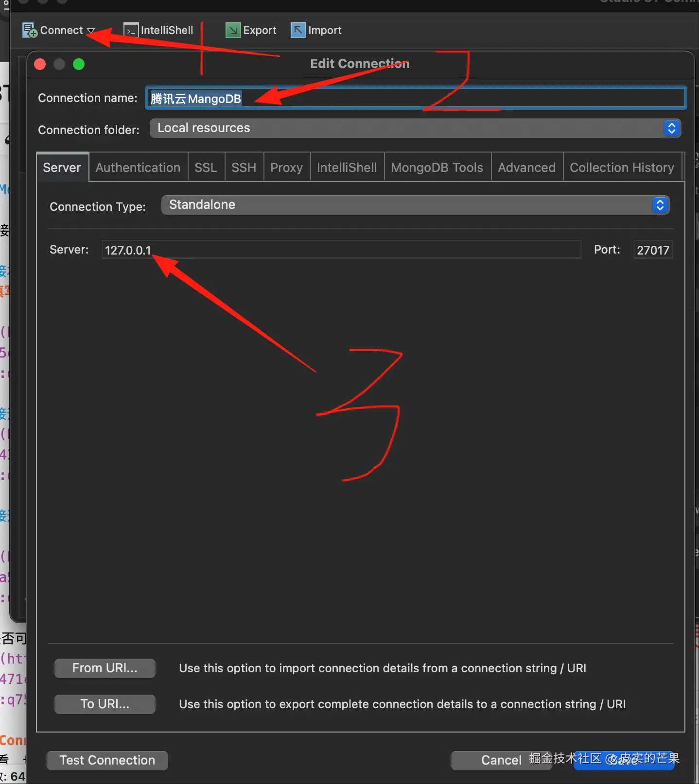This screenshot has height=784, width=699.
Task: Open the Connection folder dropdown
Action: click(416, 128)
